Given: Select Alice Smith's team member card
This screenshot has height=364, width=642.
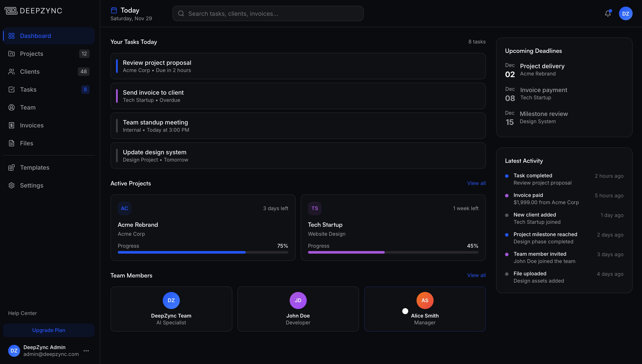Looking at the screenshot, I should pos(425,309).
